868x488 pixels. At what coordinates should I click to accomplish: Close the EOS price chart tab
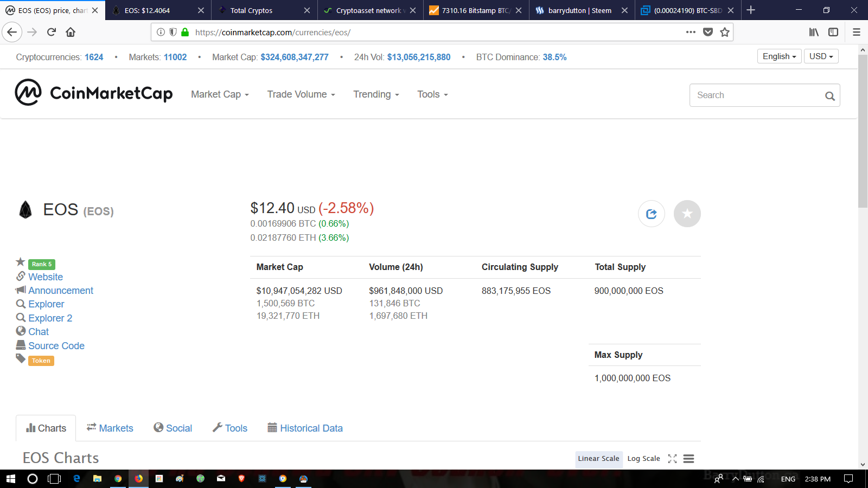[x=95, y=10]
